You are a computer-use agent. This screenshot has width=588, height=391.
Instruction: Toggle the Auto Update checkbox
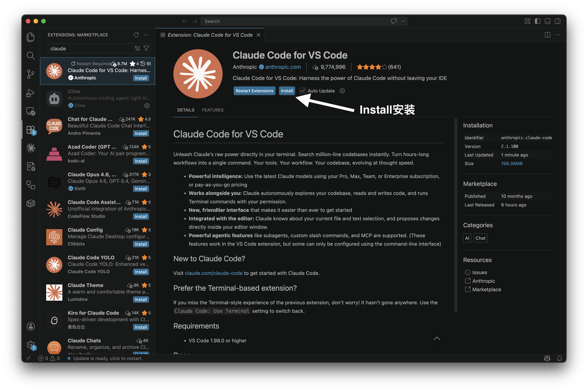pyautogui.click(x=302, y=91)
